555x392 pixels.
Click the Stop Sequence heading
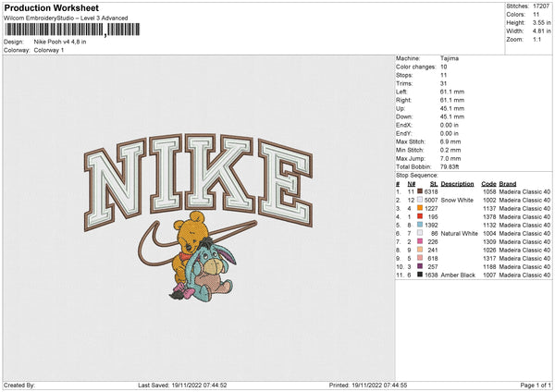tap(417, 176)
